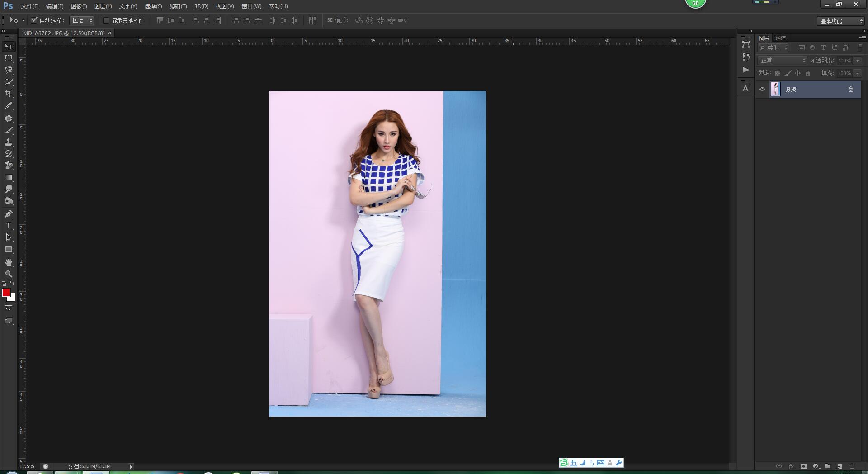Select the Pen tool
868x474 pixels.
coord(9,214)
